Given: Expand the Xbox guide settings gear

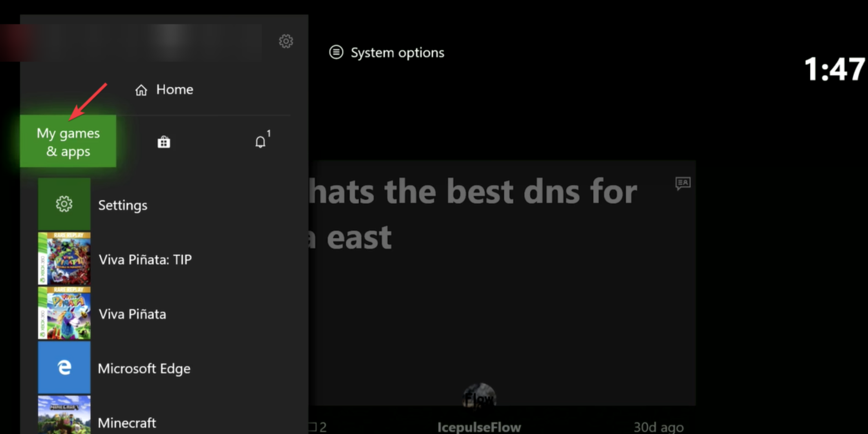Looking at the screenshot, I should 286,42.
